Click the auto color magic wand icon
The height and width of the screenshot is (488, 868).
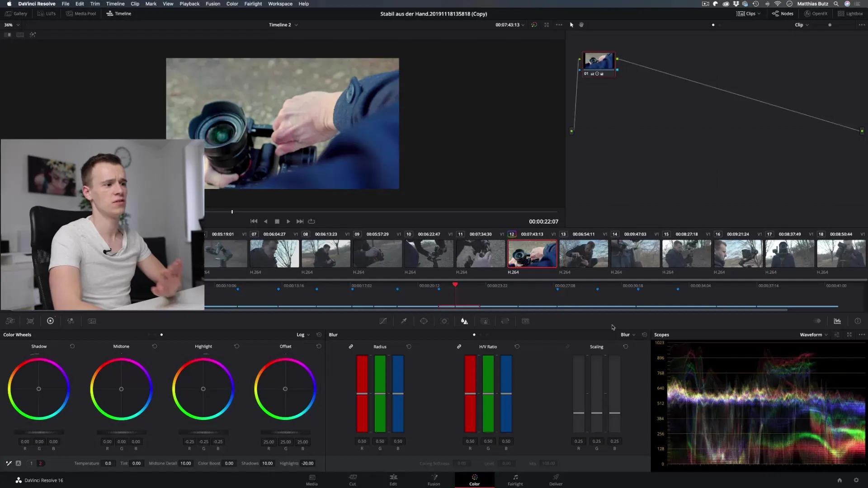pos(9,463)
